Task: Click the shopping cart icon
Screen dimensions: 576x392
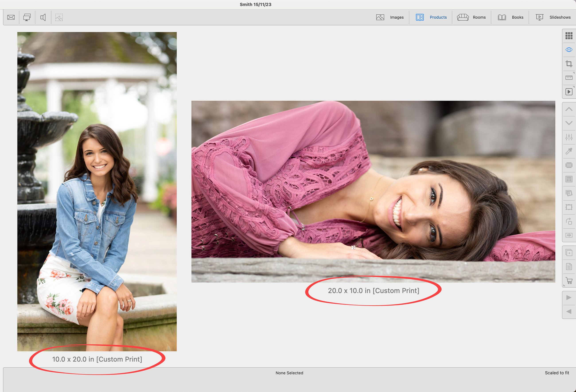Action: (x=569, y=281)
